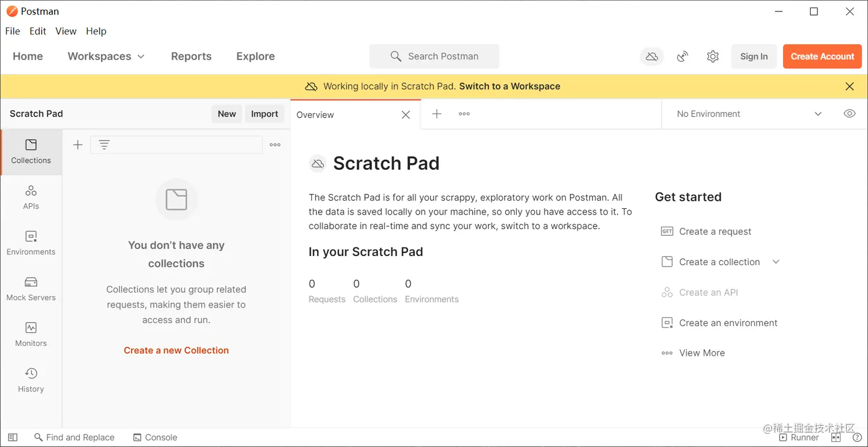The image size is (868, 447).
Task: Click the 0 Collections count
Action: 356,283
